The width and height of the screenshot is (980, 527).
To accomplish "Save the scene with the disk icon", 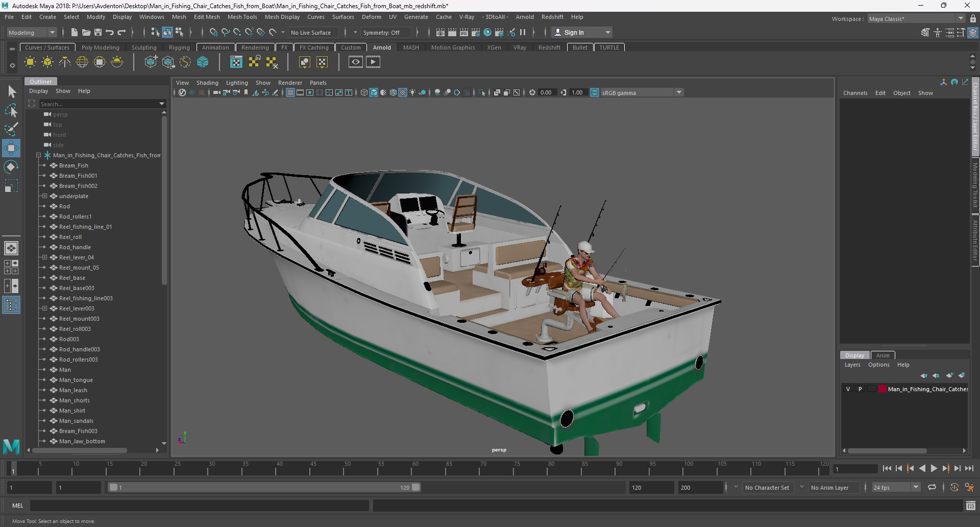I will [98, 32].
